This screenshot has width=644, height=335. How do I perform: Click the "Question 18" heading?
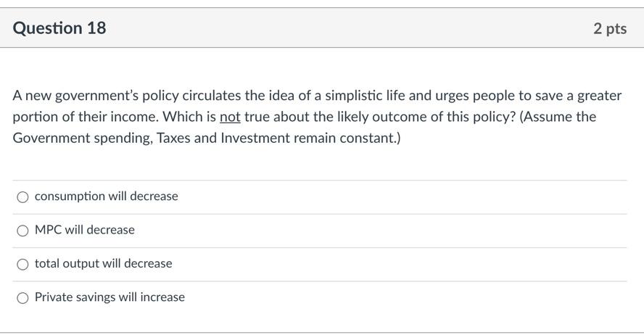59,28
